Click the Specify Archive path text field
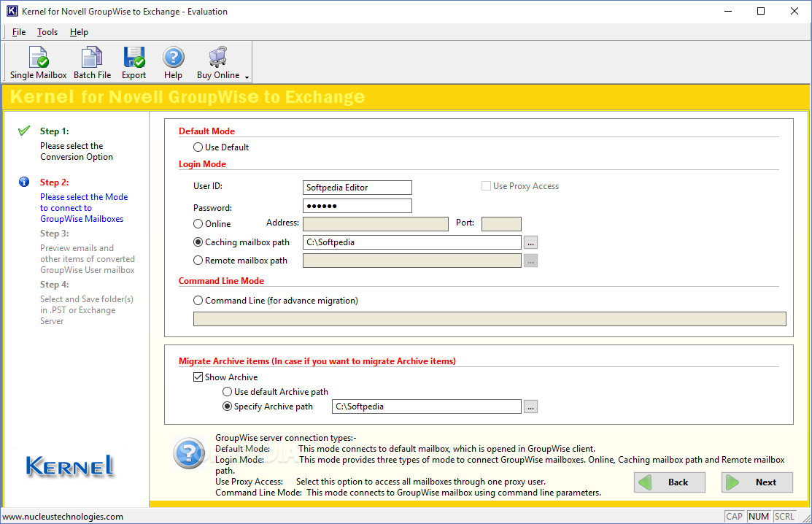This screenshot has width=812, height=524. 427,407
